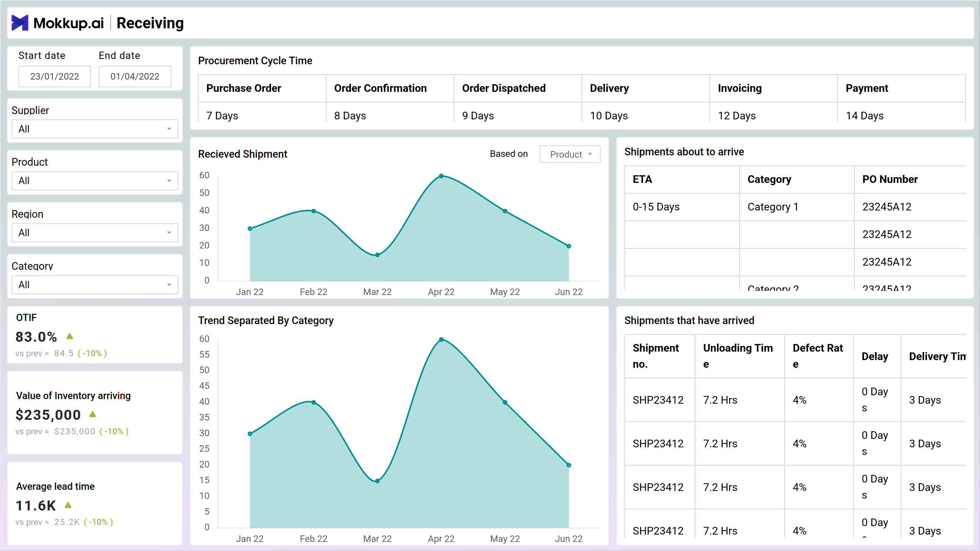Select the Unloading Time column header
Screen dimensions: 980x551
pyautogui.click(x=740, y=356)
